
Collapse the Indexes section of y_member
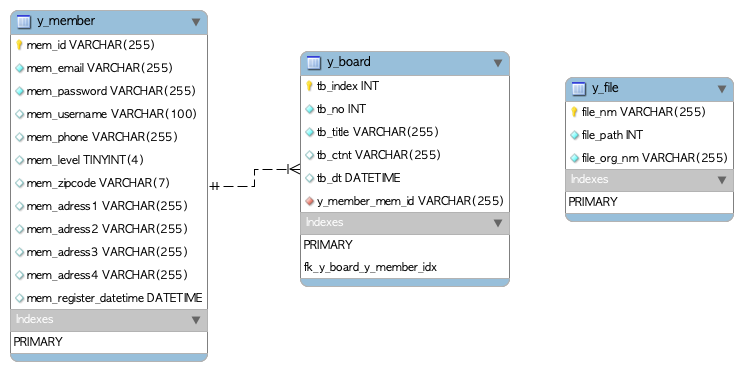pyautogui.click(x=196, y=320)
